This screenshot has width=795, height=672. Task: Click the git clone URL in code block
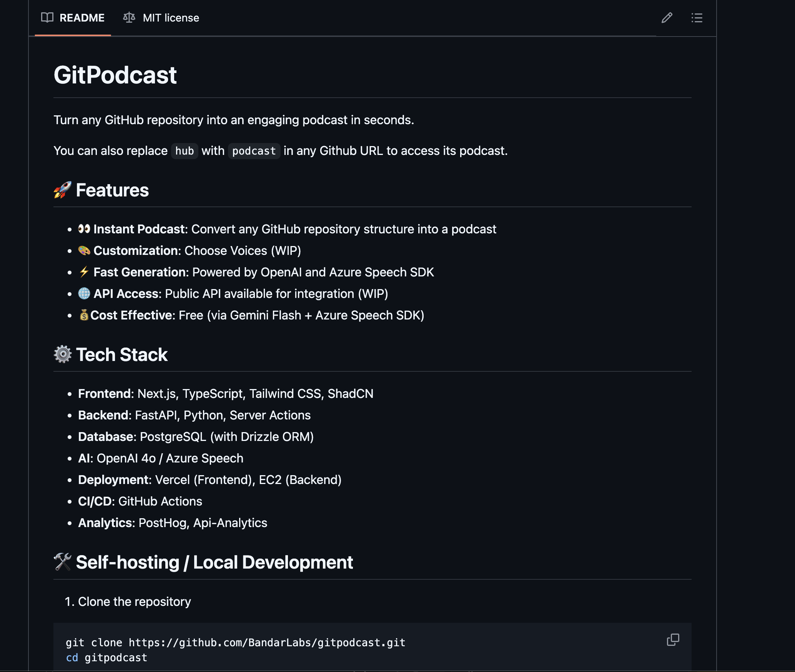point(267,643)
